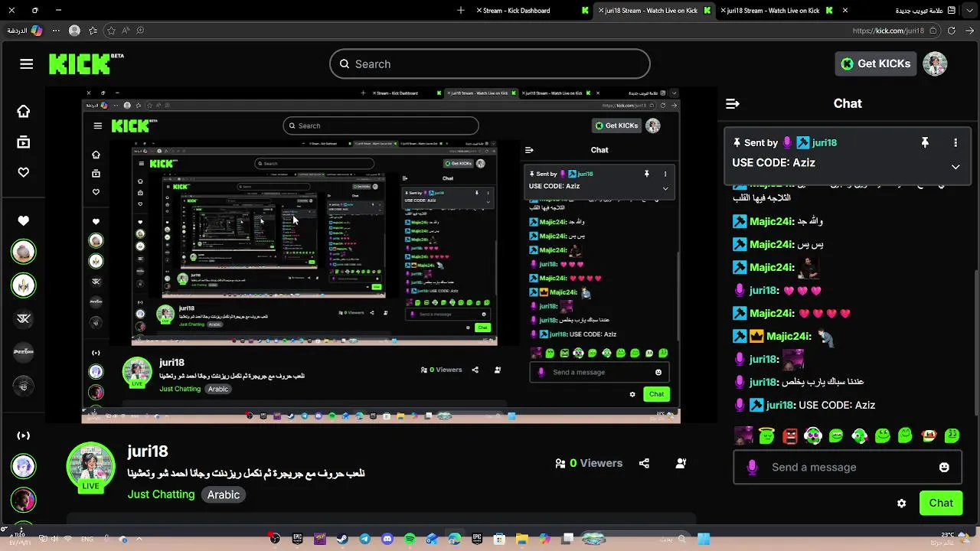Expand the pinned message chevron

pos(955,167)
